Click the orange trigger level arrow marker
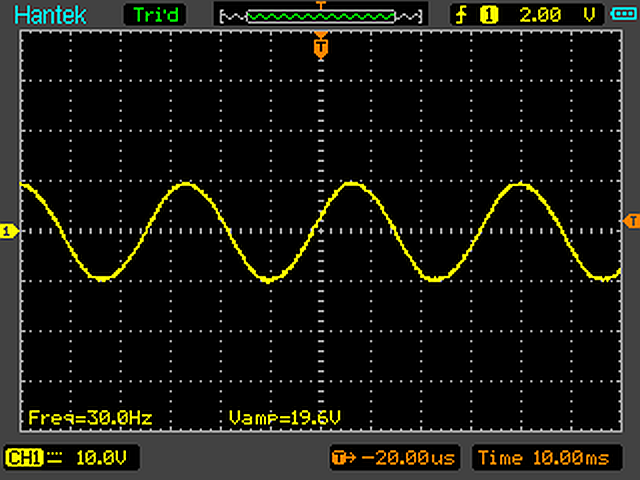 (631, 221)
